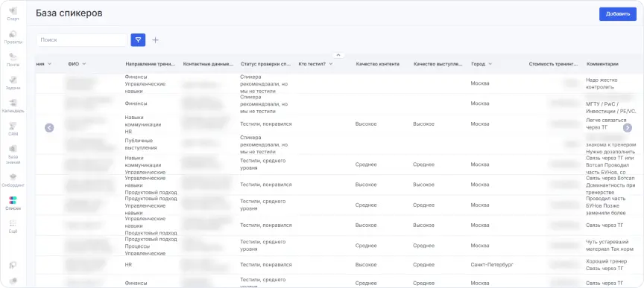
Task: Open База знаний in the sidebar
Action: tap(13, 154)
